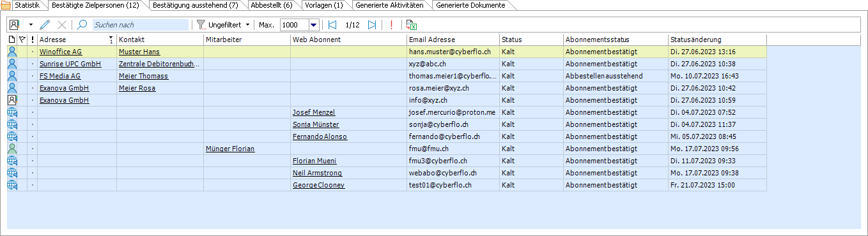Viewport: 868px width, 236px height.
Task: Switch to the Statistik tab
Action: (26, 5)
